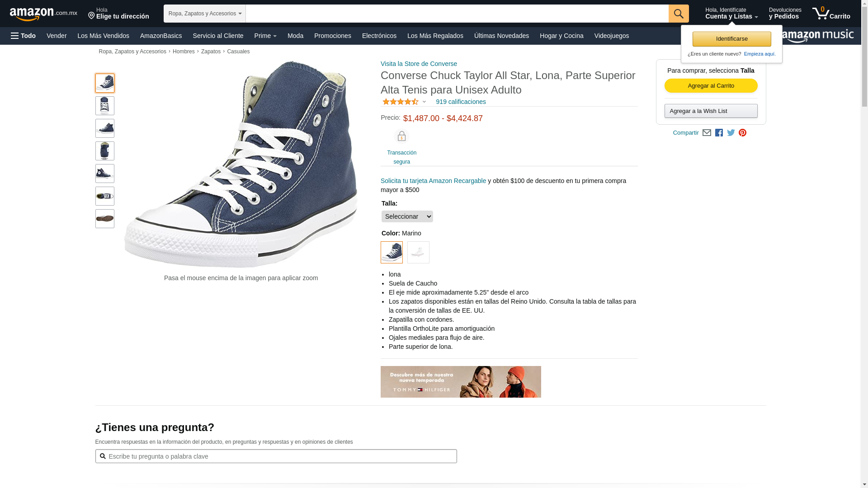The image size is (868, 488).
Task: Go to Amazon.com.mx home logo
Action: point(43,14)
